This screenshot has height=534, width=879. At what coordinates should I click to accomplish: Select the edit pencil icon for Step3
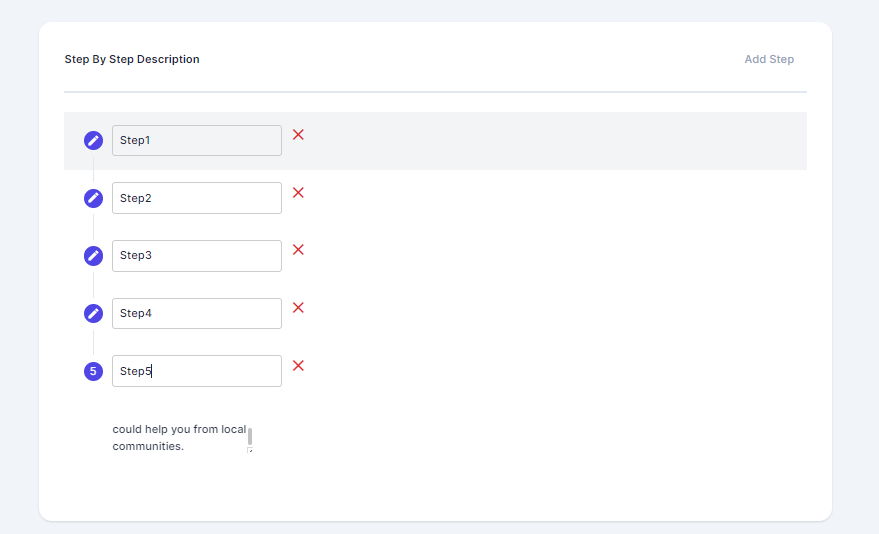93,256
